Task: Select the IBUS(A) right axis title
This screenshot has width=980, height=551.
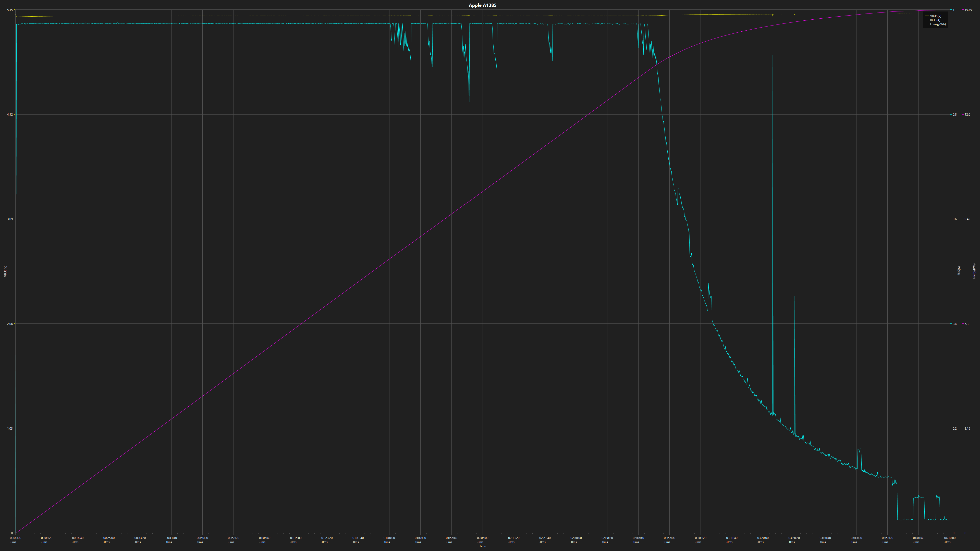Action: (x=959, y=271)
